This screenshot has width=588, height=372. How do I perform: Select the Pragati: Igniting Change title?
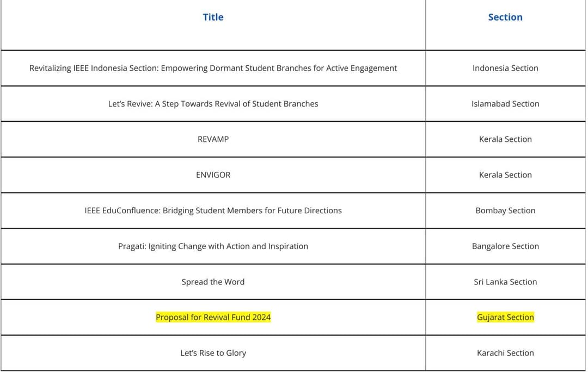(213, 246)
